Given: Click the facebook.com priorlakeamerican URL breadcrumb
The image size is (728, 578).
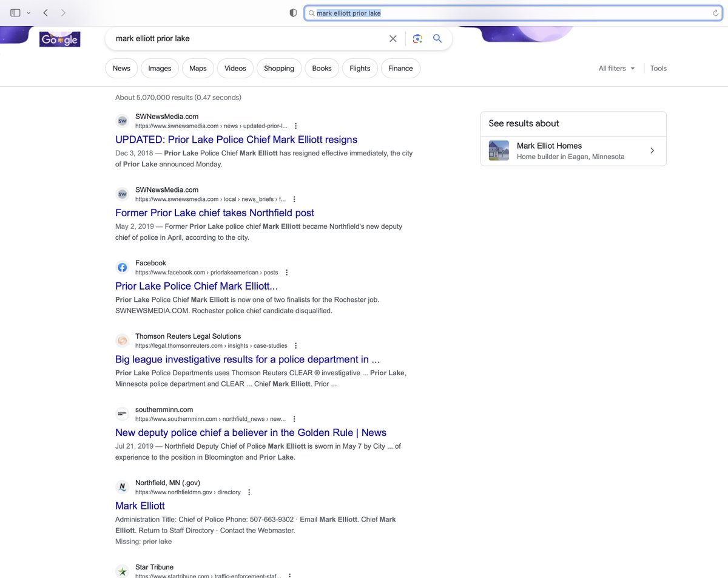Looking at the screenshot, I should 206,273.
